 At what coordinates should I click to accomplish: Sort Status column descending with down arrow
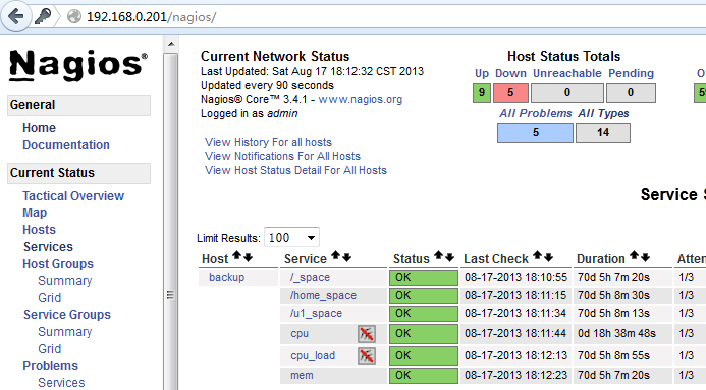(449, 257)
